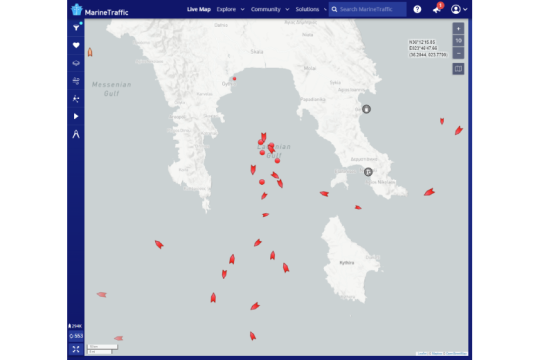Viewport: 540px width, 360px height.
Task: Expand the Solutions menu
Action: click(311, 9)
